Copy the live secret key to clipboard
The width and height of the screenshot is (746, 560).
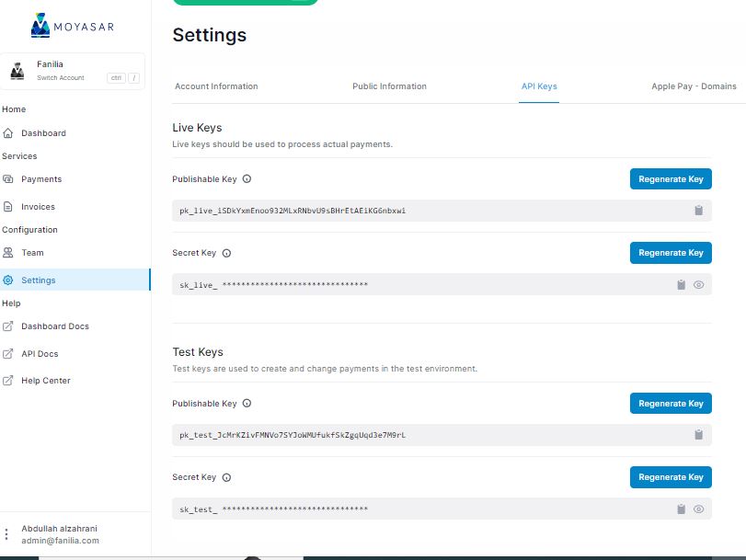click(x=681, y=285)
